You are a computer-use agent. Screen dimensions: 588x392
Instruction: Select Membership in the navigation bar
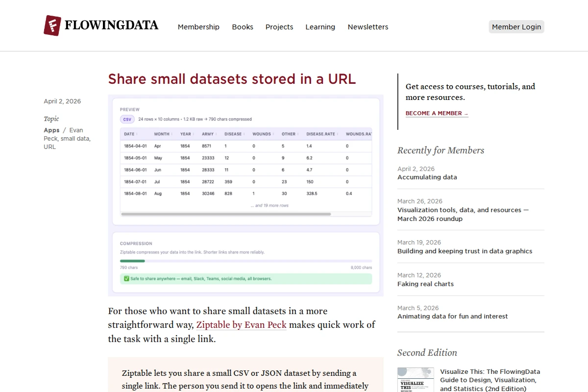coord(198,27)
